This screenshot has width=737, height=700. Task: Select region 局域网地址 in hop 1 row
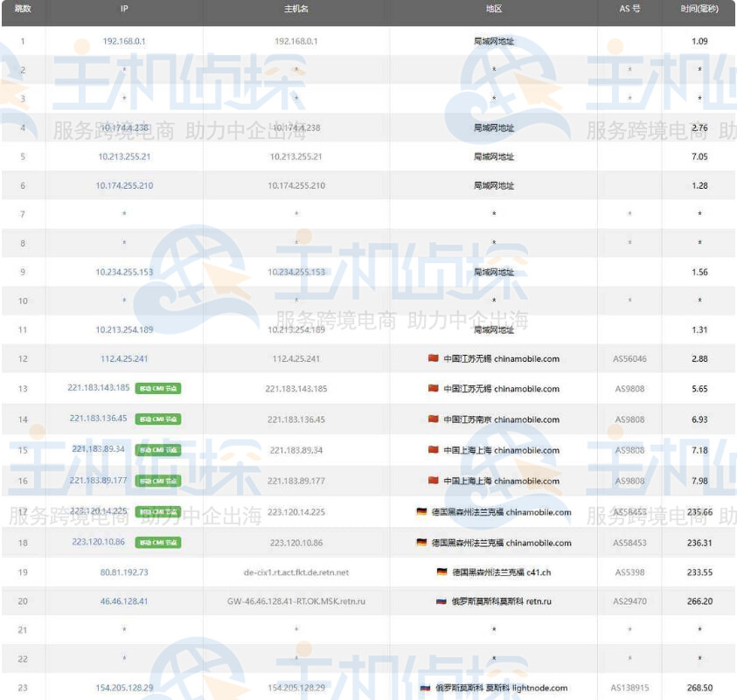click(x=494, y=41)
